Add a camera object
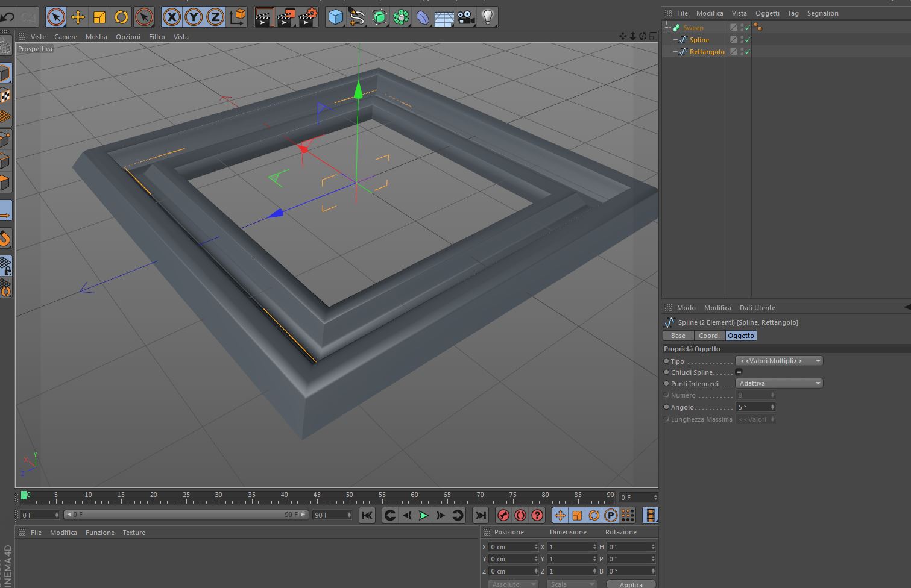This screenshot has height=588, width=911. tap(466, 17)
